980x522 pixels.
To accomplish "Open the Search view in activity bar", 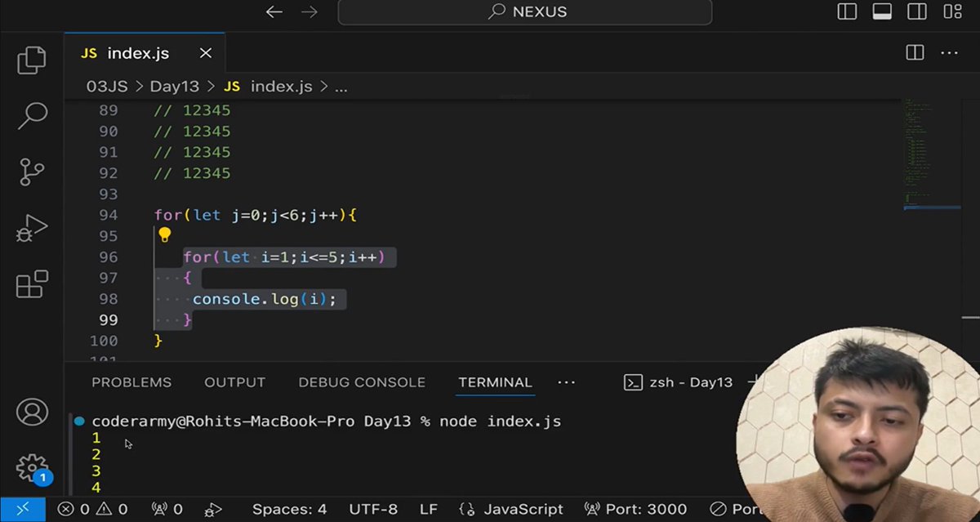I will [x=32, y=116].
